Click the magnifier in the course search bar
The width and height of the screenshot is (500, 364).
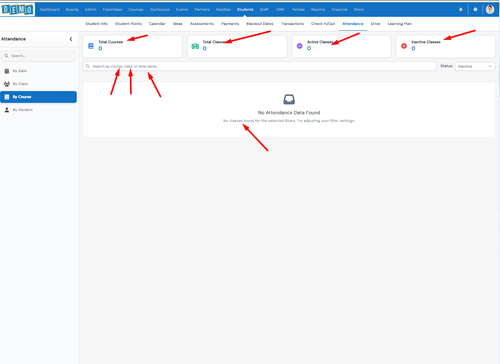(88, 66)
